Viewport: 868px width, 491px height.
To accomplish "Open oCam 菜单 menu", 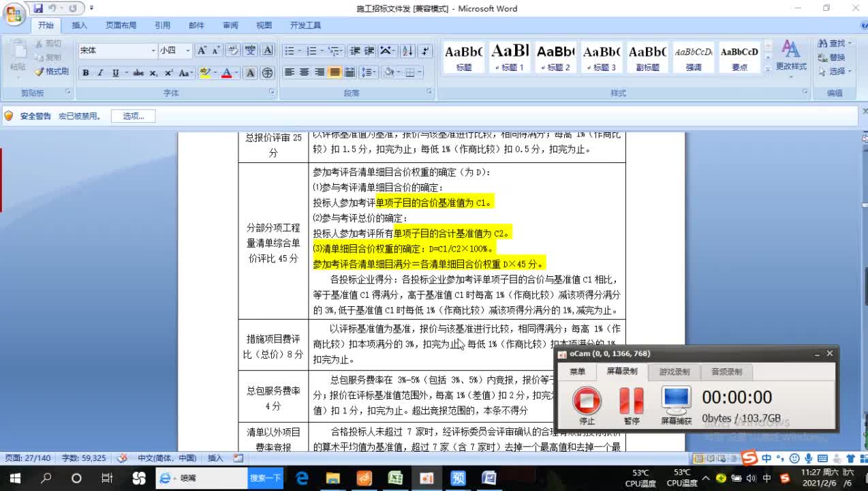I will point(577,372).
